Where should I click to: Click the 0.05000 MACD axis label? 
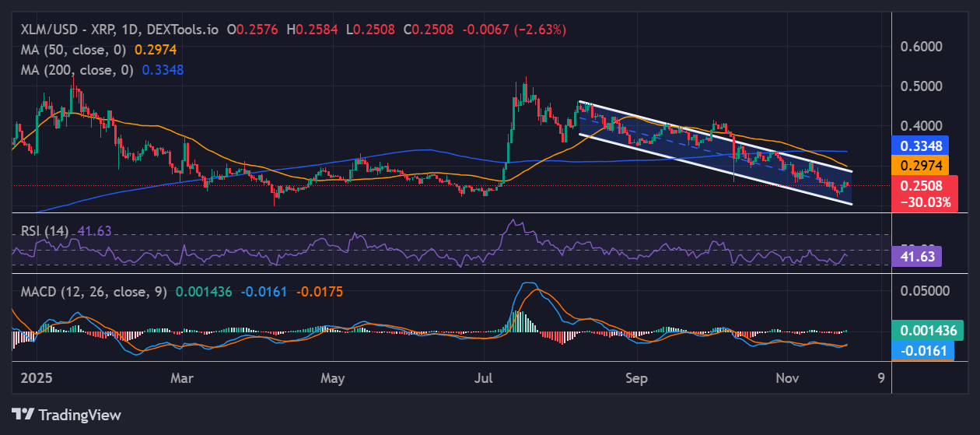point(925,291)
